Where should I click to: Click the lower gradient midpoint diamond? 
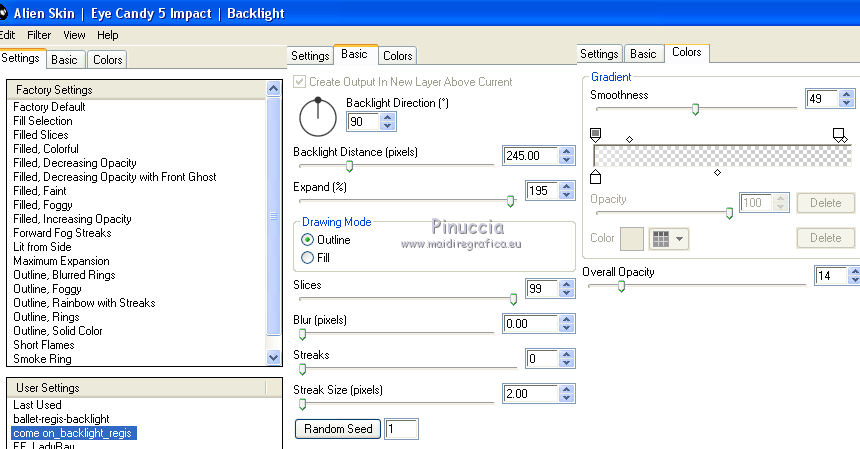[717, 172]
